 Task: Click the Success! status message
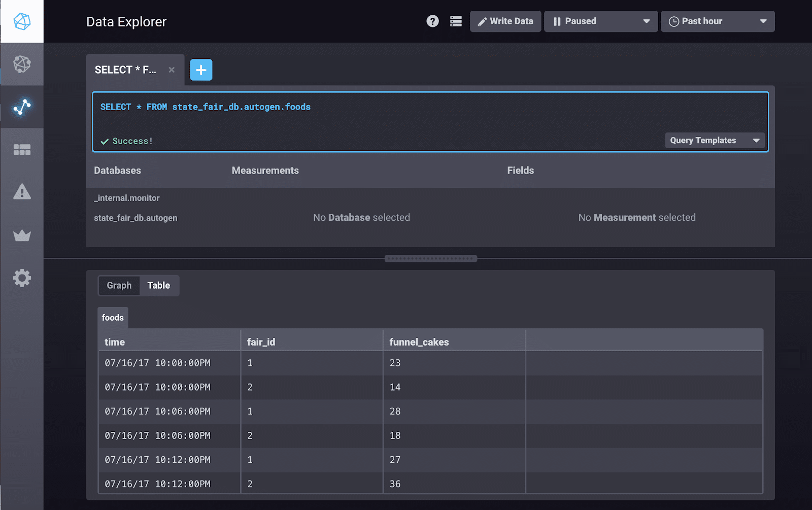pyautogui.click(x=127, y=141)
